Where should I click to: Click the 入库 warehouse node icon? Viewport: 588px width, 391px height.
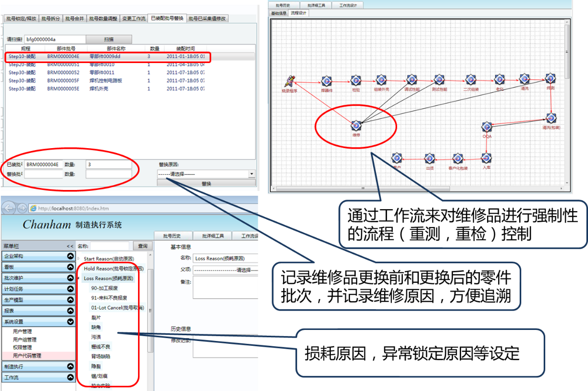pos(487,158)
